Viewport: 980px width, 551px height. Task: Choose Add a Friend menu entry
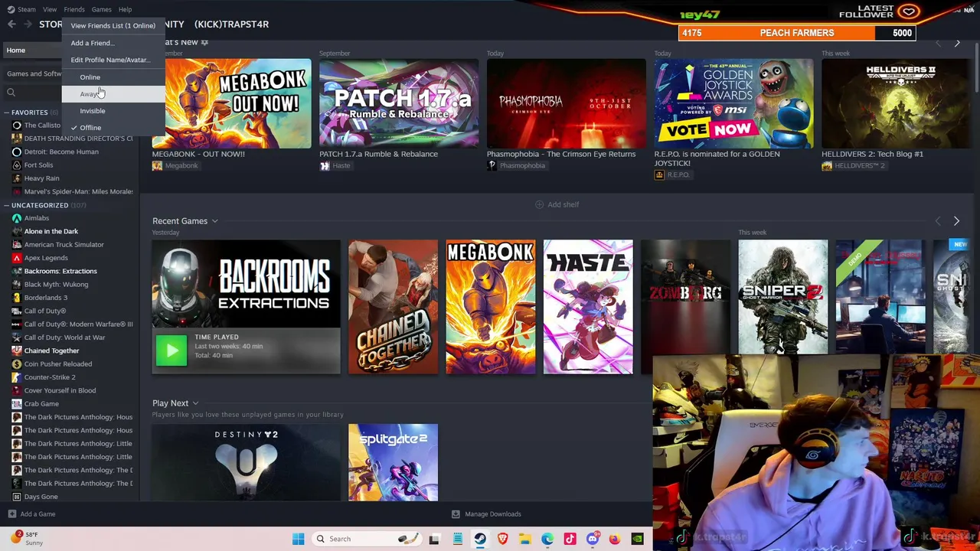[113, 43]
